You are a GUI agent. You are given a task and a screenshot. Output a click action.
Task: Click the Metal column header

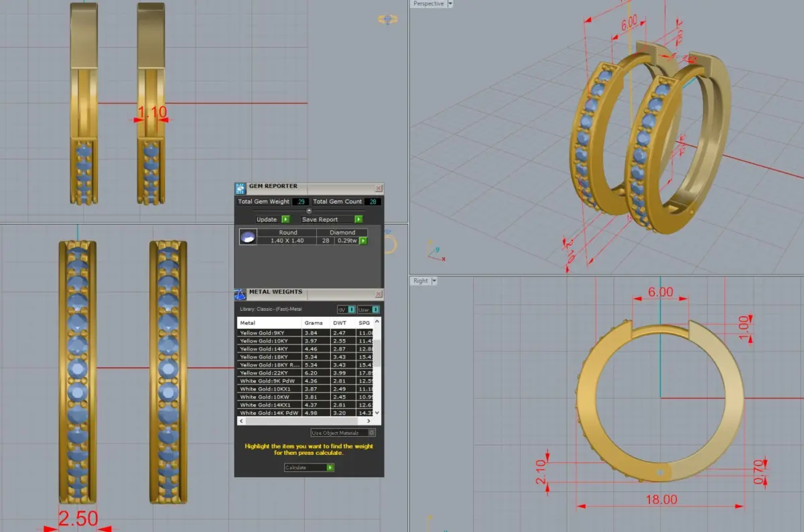pos(270,323)
